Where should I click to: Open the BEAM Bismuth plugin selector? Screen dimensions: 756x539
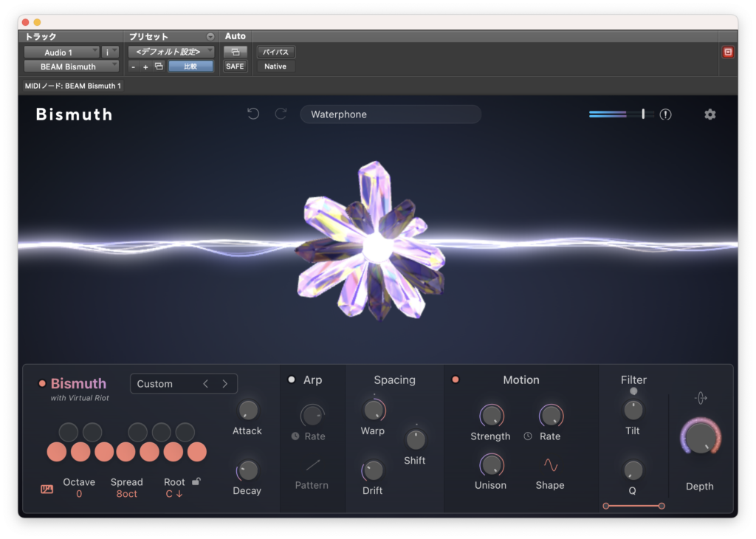point(72,66)
